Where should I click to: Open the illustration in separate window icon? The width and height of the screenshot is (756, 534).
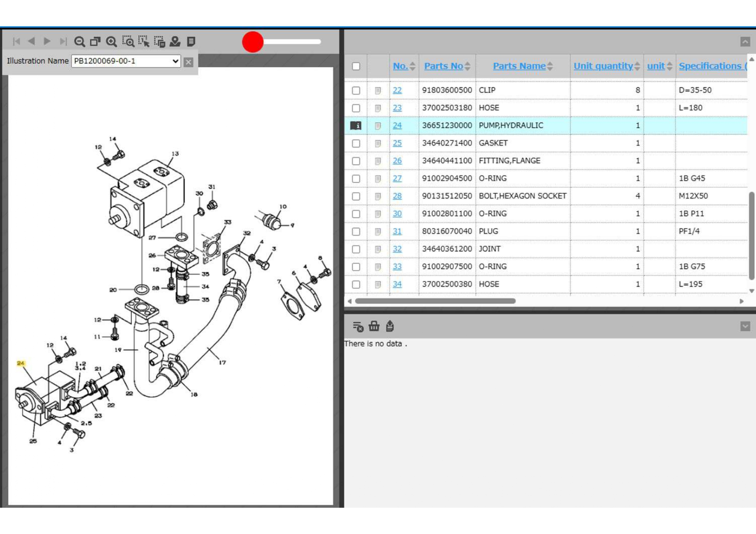95,41
